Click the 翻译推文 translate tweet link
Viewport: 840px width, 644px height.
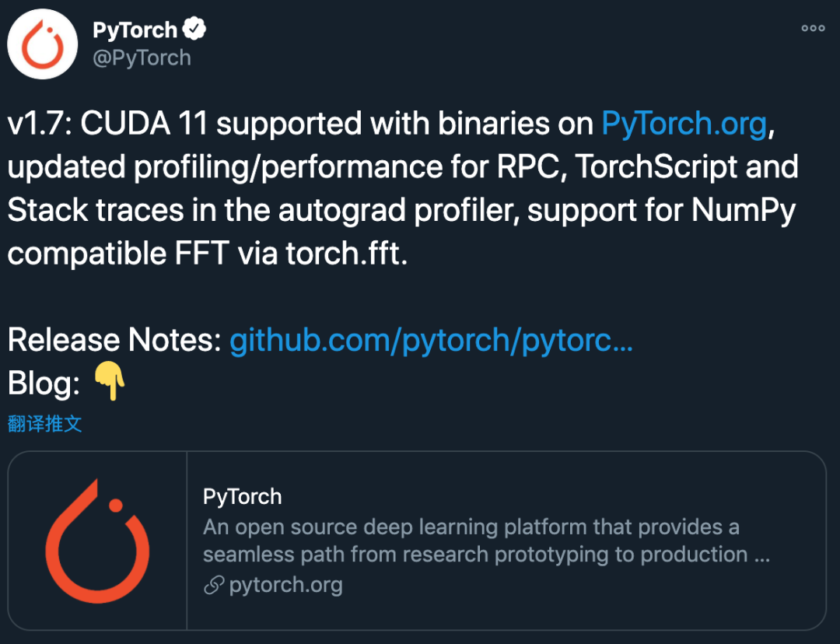tap(45, 423)
